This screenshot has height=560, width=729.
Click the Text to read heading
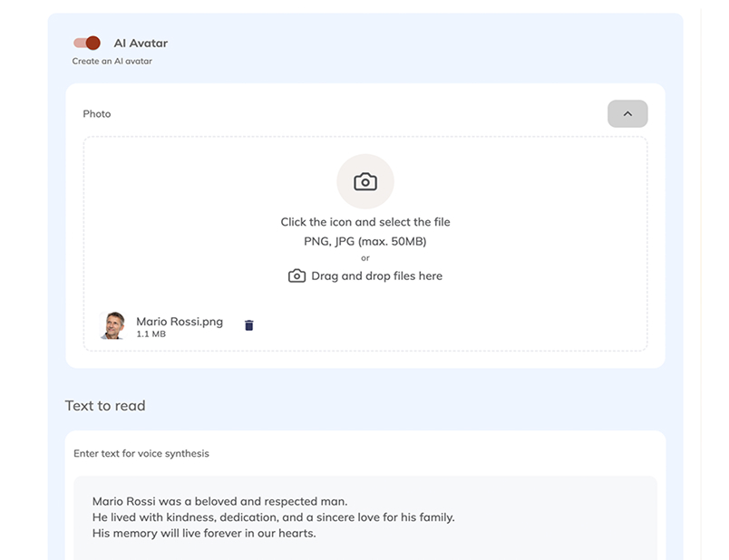105,405
